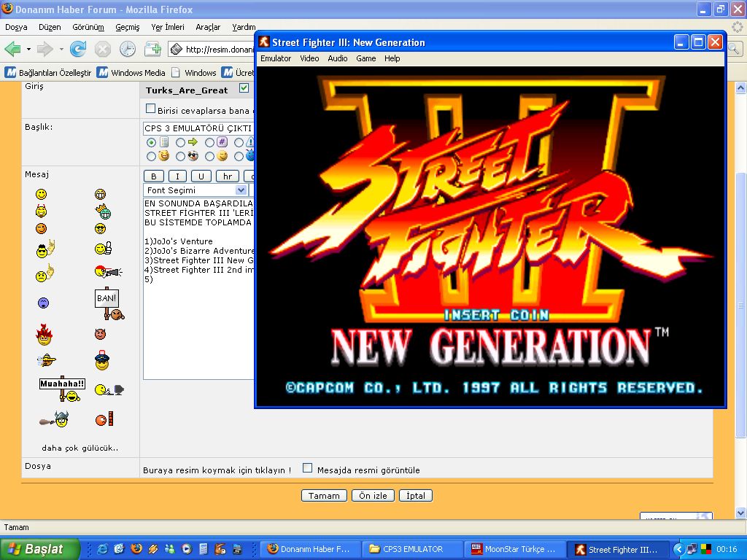747x560 pixels.
Task: Insert the police cap emoticon
Action: tap(102, 360)
